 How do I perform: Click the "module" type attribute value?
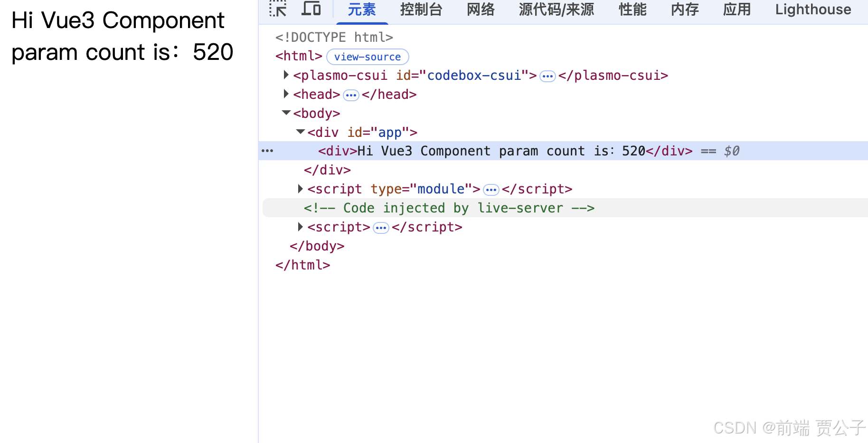coord(441,189)
